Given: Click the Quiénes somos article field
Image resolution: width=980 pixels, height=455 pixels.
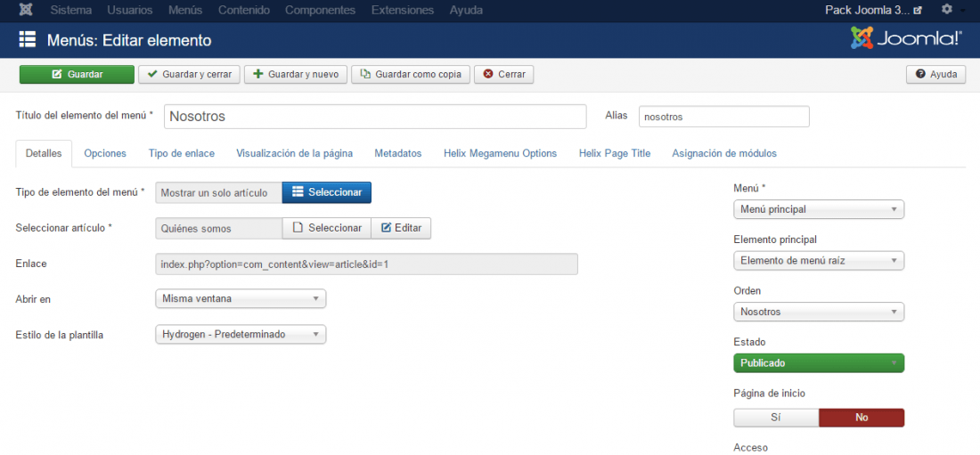Looking at the screenshot, I should [219, 228].
